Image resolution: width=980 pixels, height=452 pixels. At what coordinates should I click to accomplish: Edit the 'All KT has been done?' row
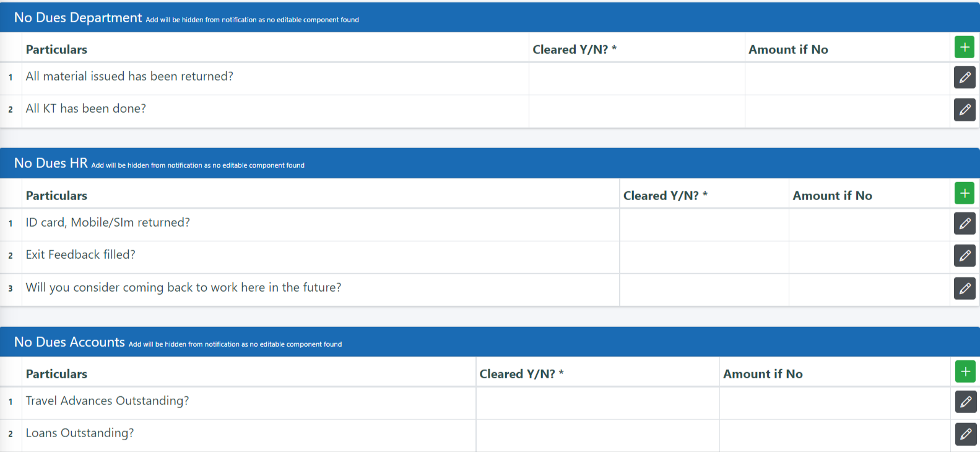[965, 110]
